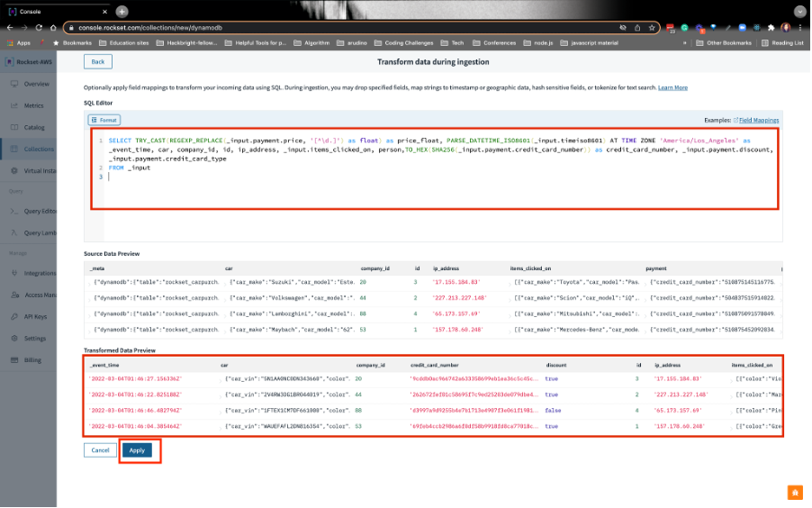The width and height of the screenshot is (812, 508).
Task: Open the Algorithm bookmark folder
Action: [x=311, y=43]
